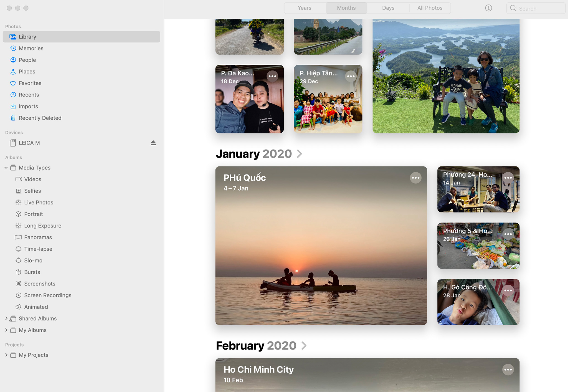This screenshot has width=568, height=392.
Task: Click the Memories sidebar icon
Action: pos(13,48)
